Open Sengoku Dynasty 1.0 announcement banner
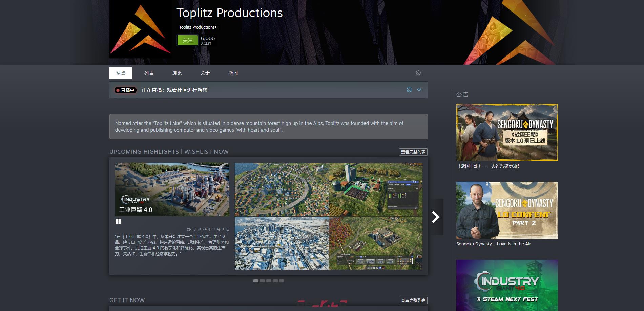The height and width of the screenshot is (311, 644). pyautogui.click(x=507, y=132)
